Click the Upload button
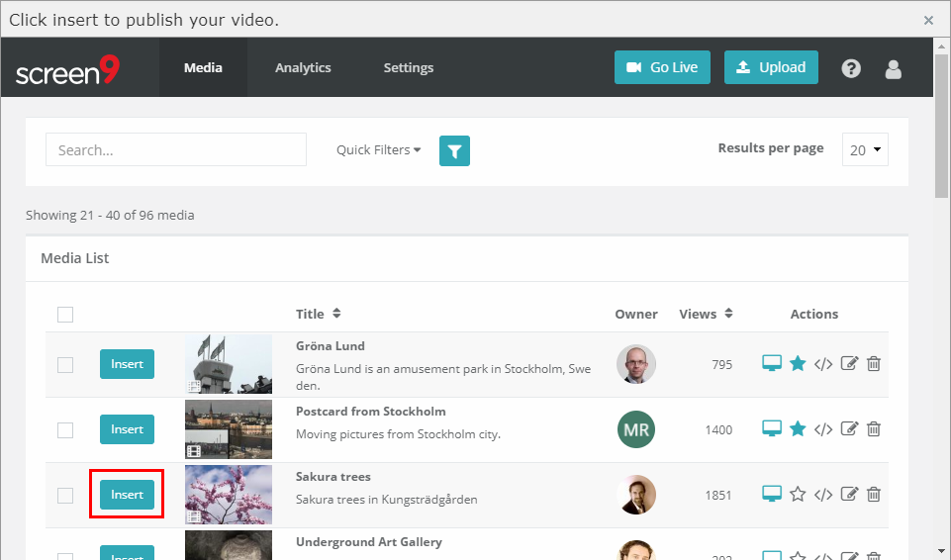The width and height of the screenshot is (951, 560). point(771,67)
